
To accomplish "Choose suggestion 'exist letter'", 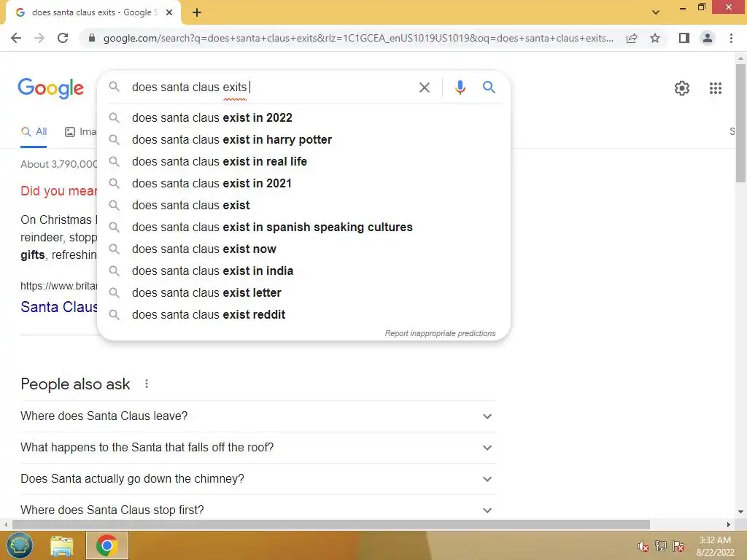I will pyautogui.click(x=304, y=293).
